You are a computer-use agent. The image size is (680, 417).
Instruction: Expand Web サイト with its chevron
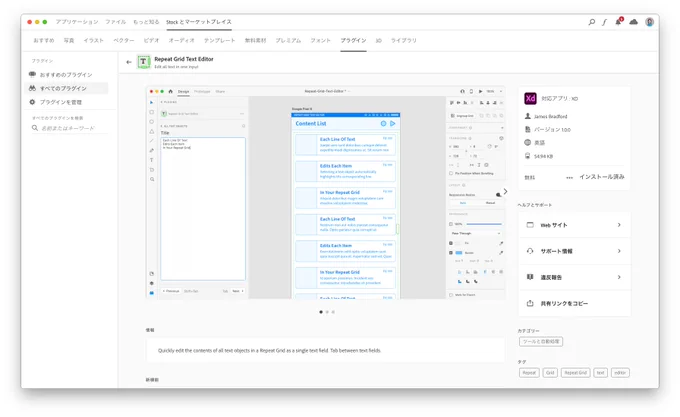pyautogui.click(x=619, y=225)
